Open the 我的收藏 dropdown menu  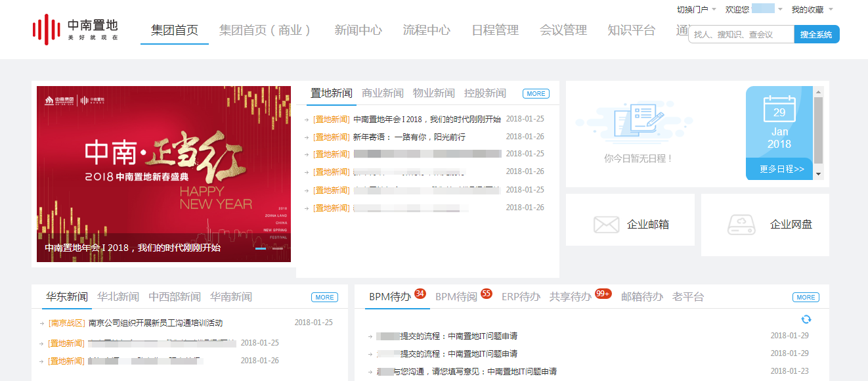click(812, 9)
